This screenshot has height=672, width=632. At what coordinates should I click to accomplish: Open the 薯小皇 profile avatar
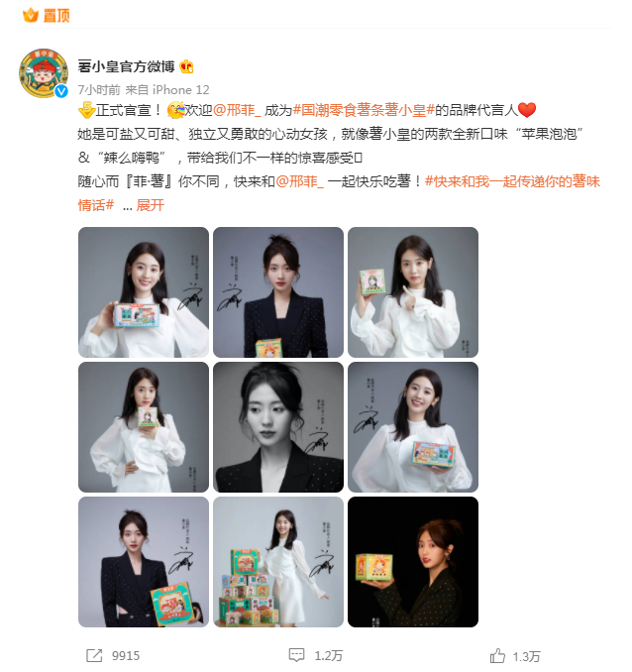point(44,73)
